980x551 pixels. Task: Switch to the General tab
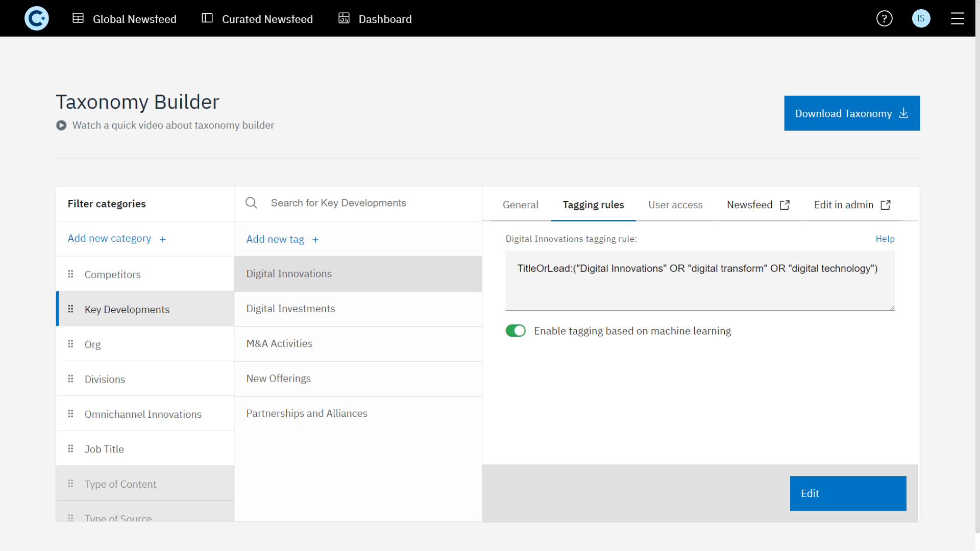[521, 205]
